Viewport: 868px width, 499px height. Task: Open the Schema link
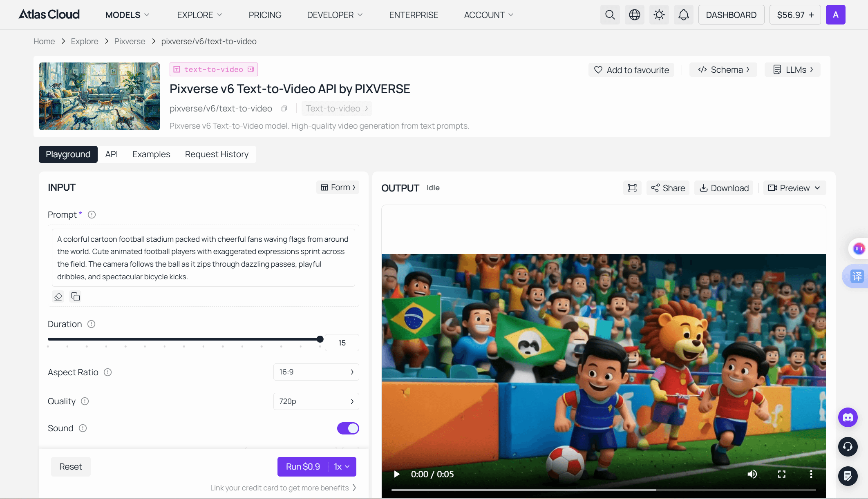click(x=723, y=70)
